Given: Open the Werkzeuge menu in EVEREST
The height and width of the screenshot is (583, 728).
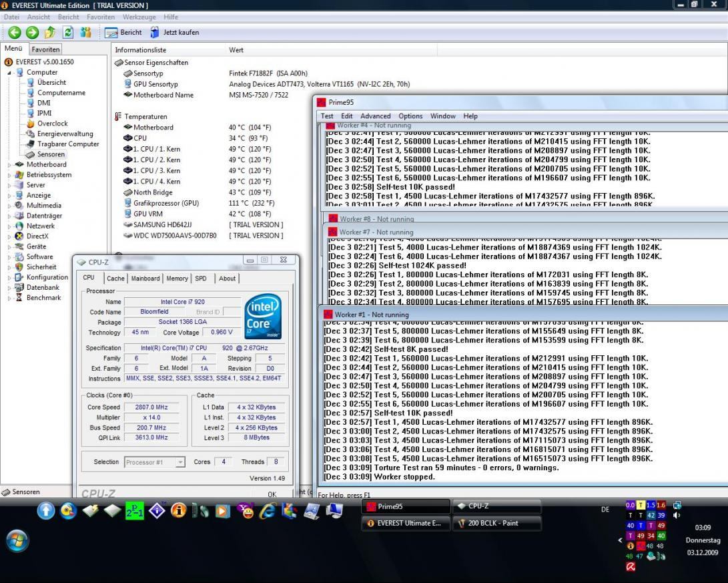Looking at the screenshot, I should pyautogui.click(x=139, y=17).
